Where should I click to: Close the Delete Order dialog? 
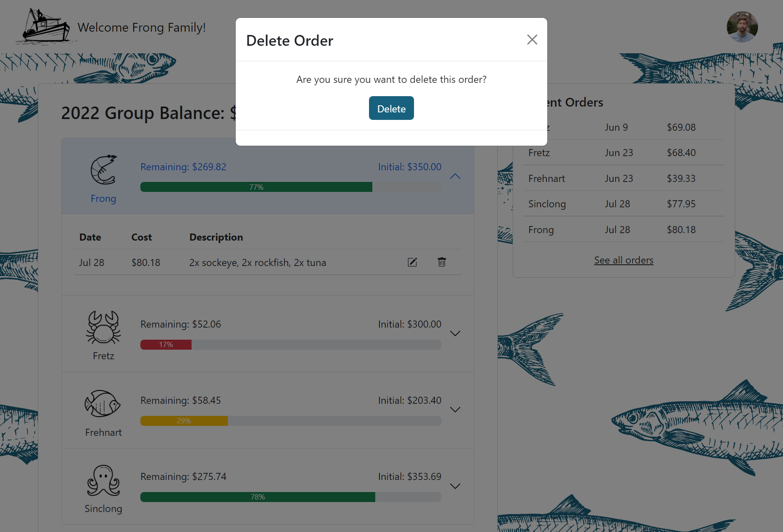pos(532,40)
